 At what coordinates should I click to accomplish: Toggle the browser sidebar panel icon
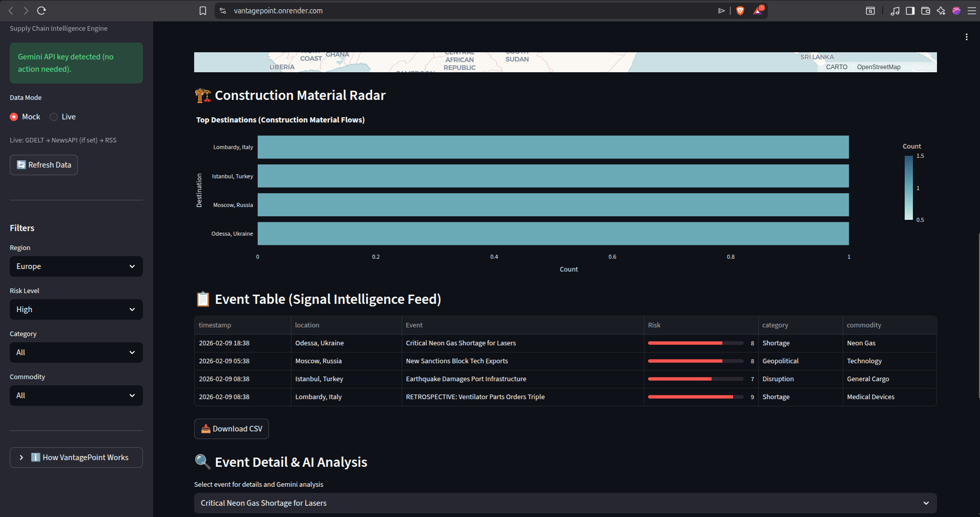(910, 11)
